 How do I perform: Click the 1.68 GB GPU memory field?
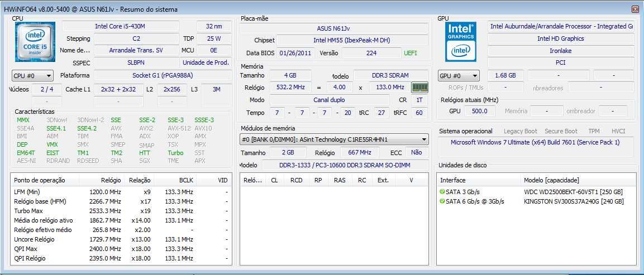pos(505,76)
